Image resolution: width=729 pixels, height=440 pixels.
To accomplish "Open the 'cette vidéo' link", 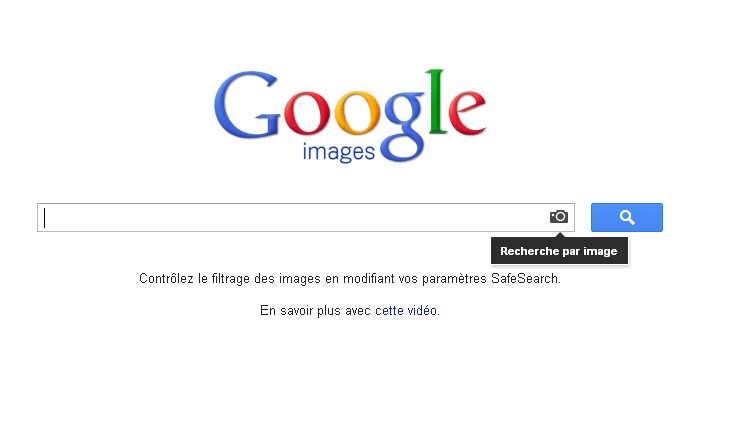I will pos(406,311).
